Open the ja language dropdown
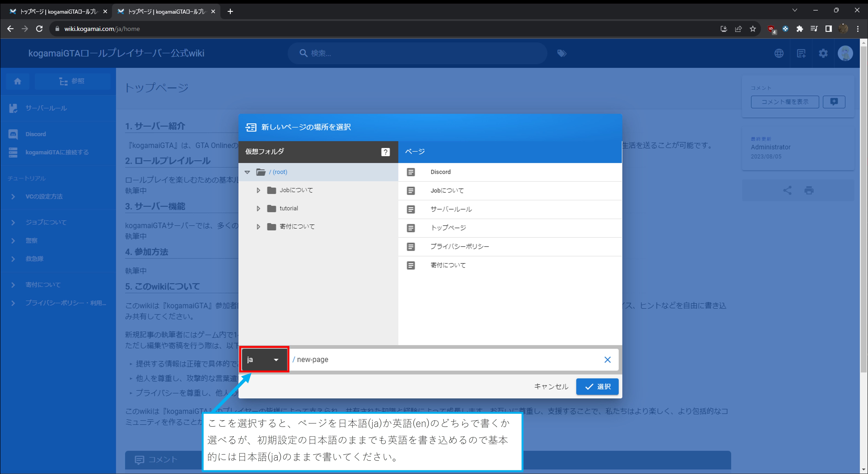This screenshot has width=868, height=474. click(264, 360)
